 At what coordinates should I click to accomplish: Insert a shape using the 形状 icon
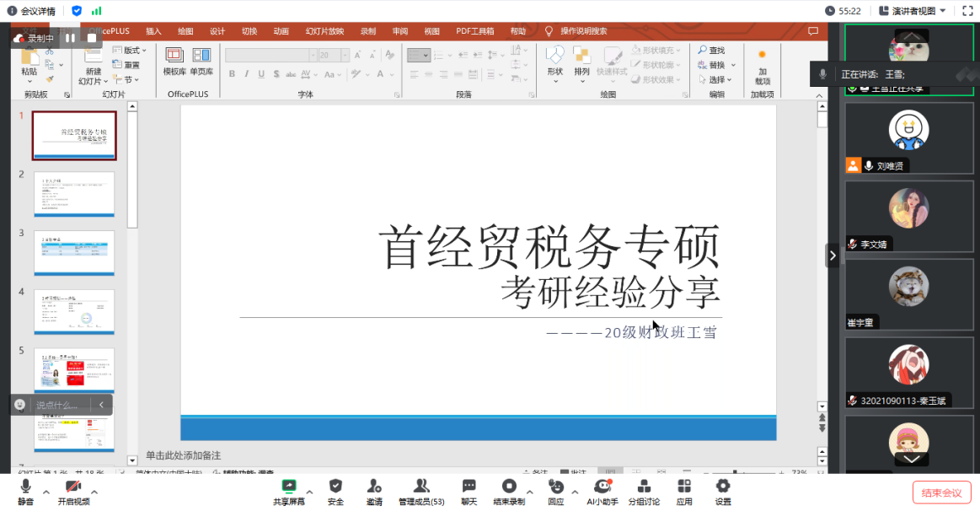tap(554, 61)
